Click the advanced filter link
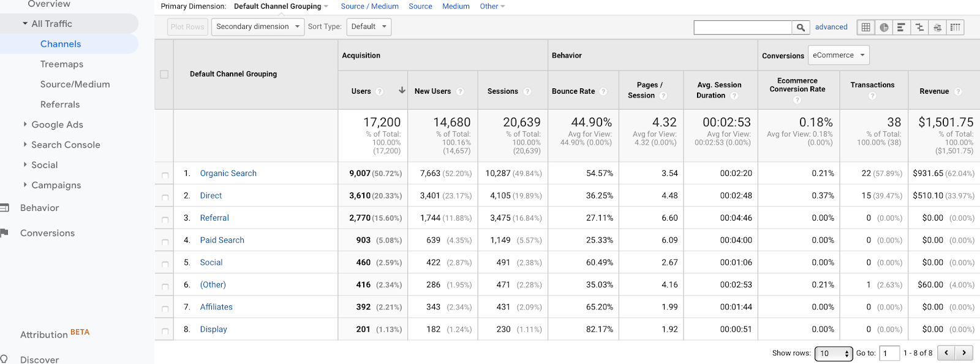This screenshot has height=364, width=980. (831, 27)
